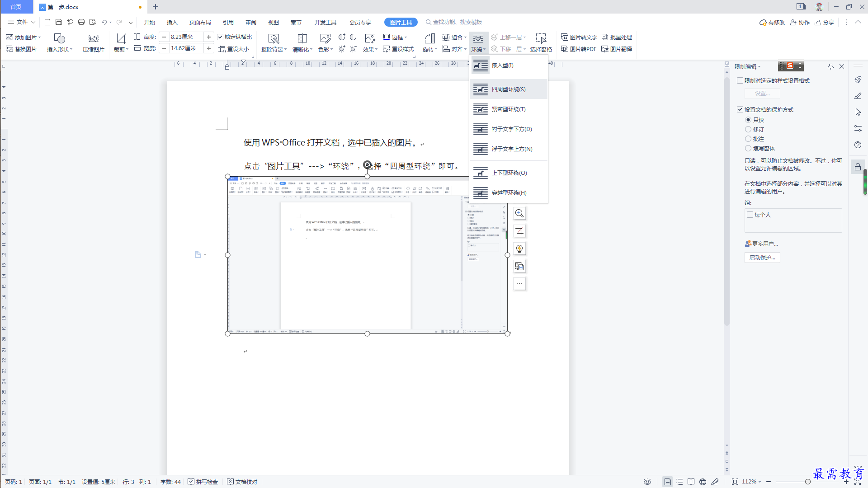The width and height of the screenshot is (868, 488).
Task: Toggle Lock Aspect Ratio (锁定纵横比) checkbox
Action: click(x=220, y=37)
